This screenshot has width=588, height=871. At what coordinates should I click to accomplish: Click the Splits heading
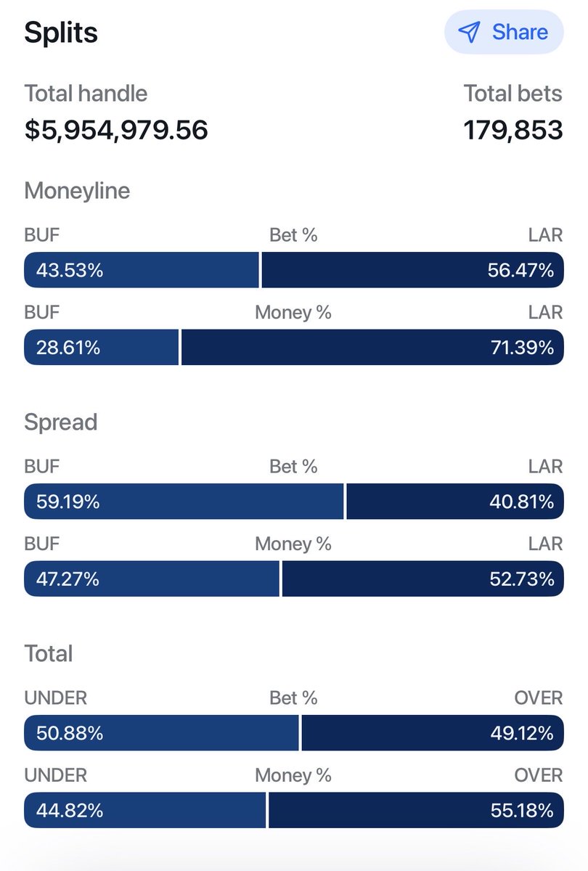(x=61, y=33)
